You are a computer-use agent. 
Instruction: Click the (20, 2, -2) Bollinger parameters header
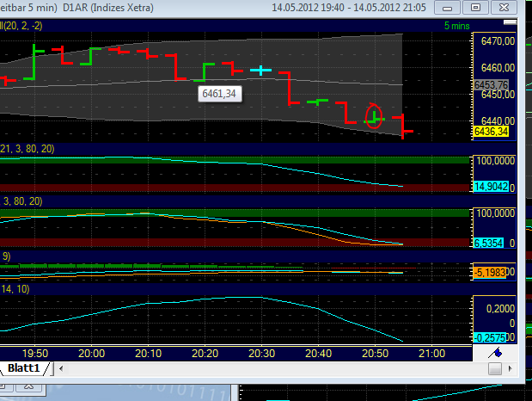[21, 26]
